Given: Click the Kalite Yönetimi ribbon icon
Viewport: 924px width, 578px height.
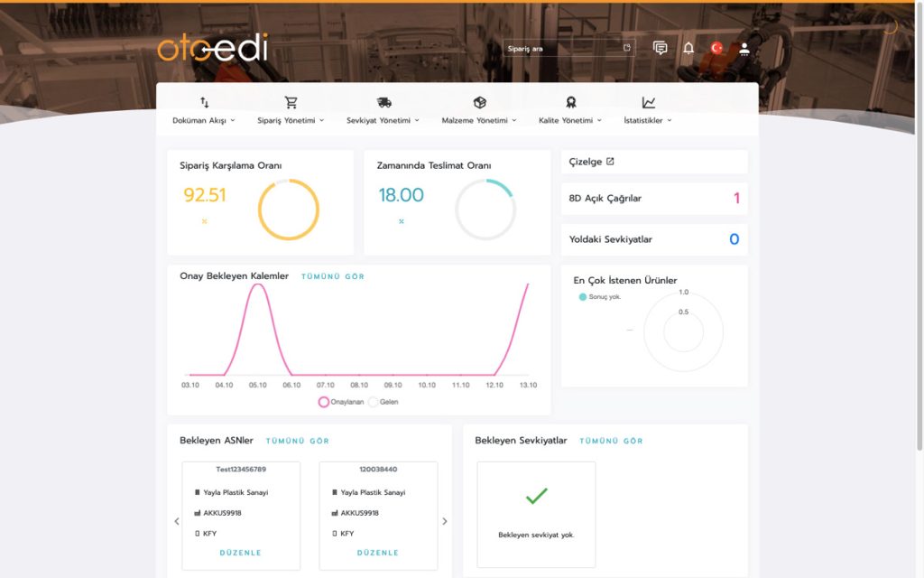Looking at the screenshot, I should (570, 103).
